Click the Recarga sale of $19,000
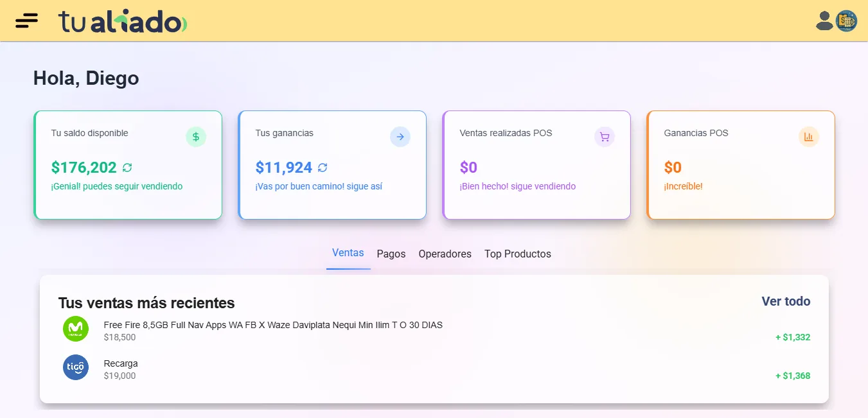This screenshot has width=868, height=418. 121,368
